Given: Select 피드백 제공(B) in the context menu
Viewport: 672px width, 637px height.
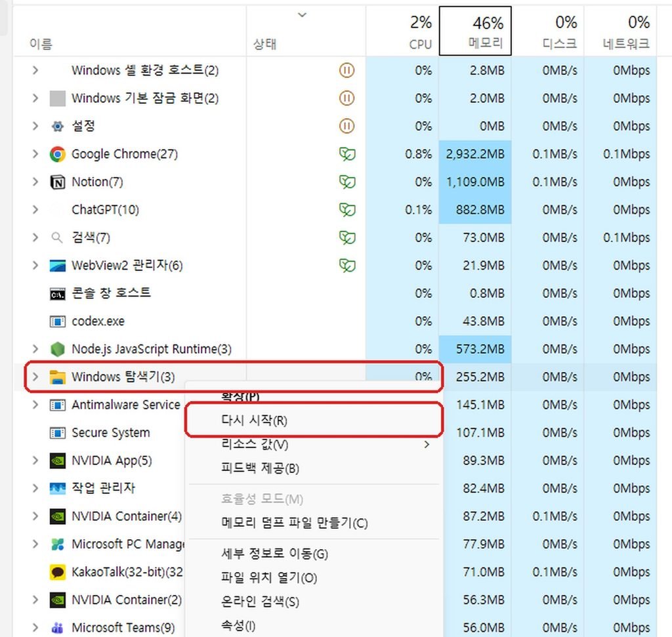Looking at the screenshot, I should 314,468.
